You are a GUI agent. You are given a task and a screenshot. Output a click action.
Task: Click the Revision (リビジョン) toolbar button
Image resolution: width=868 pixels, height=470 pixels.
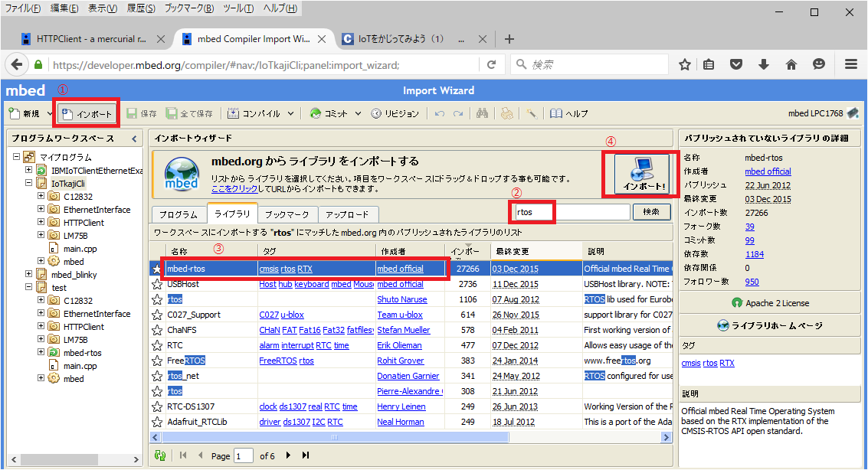(x=395, y=114)
